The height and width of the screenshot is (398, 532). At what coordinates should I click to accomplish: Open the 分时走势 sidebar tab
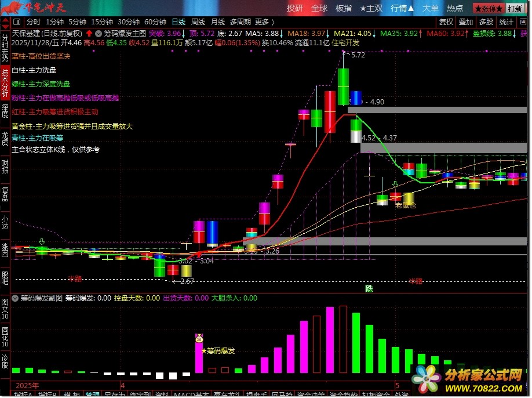click(5, 48)
